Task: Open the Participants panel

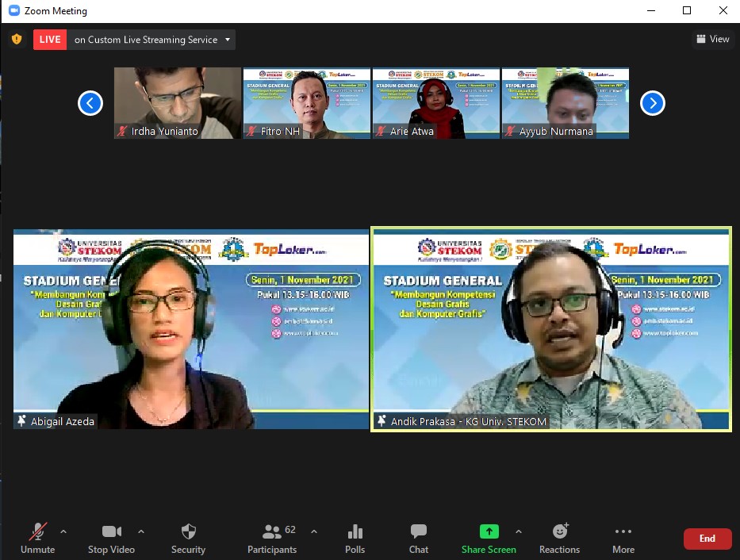Action: [x=272, y=539]
